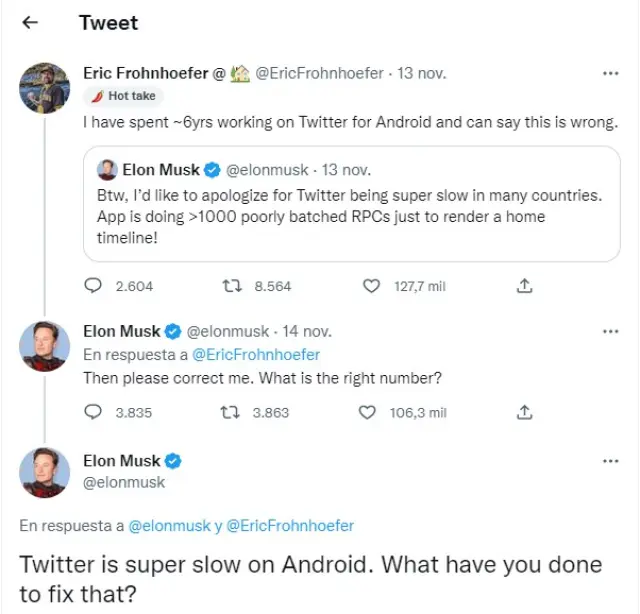This screenshot has width=640, height=614.
Task: Open Elon Musk's avatar on bottom tweet
Action: (45, 474)
